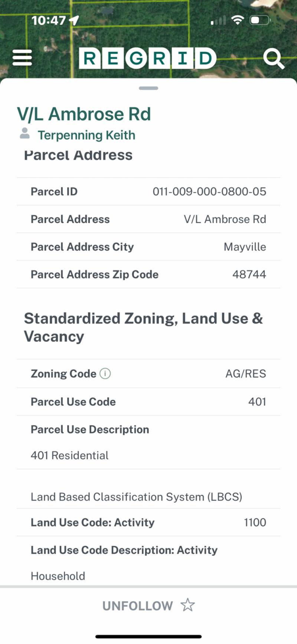Viewport: 297px width, 644px height.
Task: Tap the Land Use Code: Activity row
Action: tap(148, 522)
